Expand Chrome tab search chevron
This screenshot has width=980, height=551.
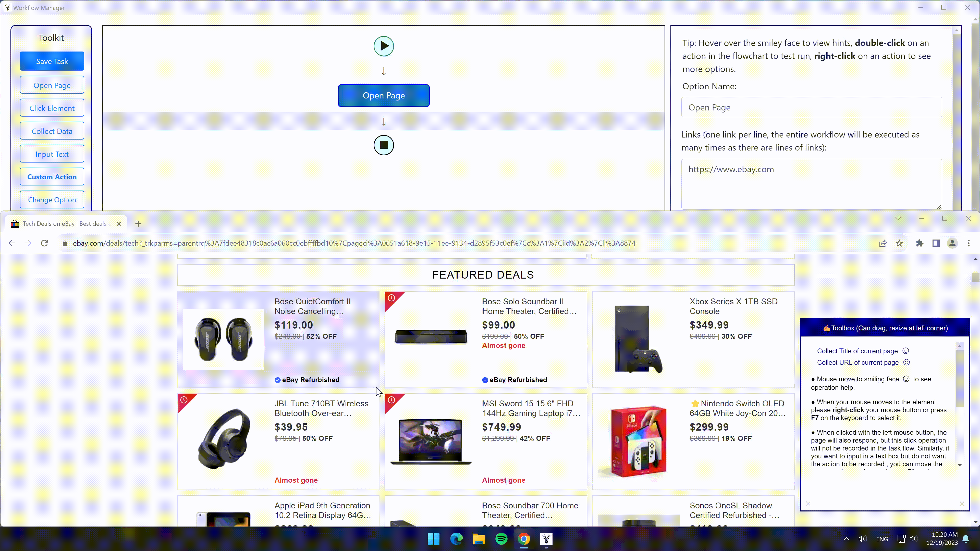pos(898,218)
